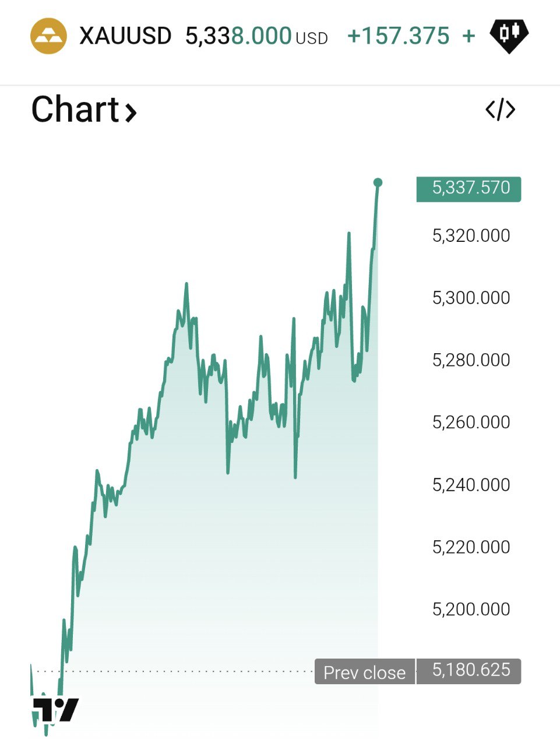Click the dot at the chart line's end
Viewport: 560px width, 746px height.
click(378, 183)
